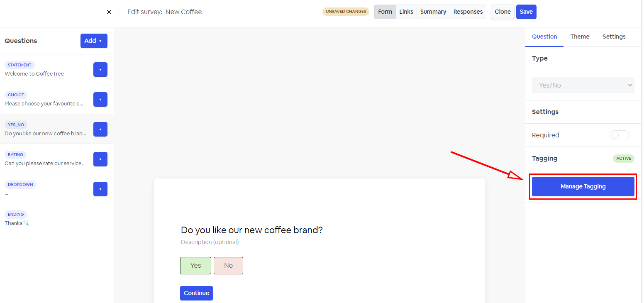Switch to the Settings tab

coord(614,37)
